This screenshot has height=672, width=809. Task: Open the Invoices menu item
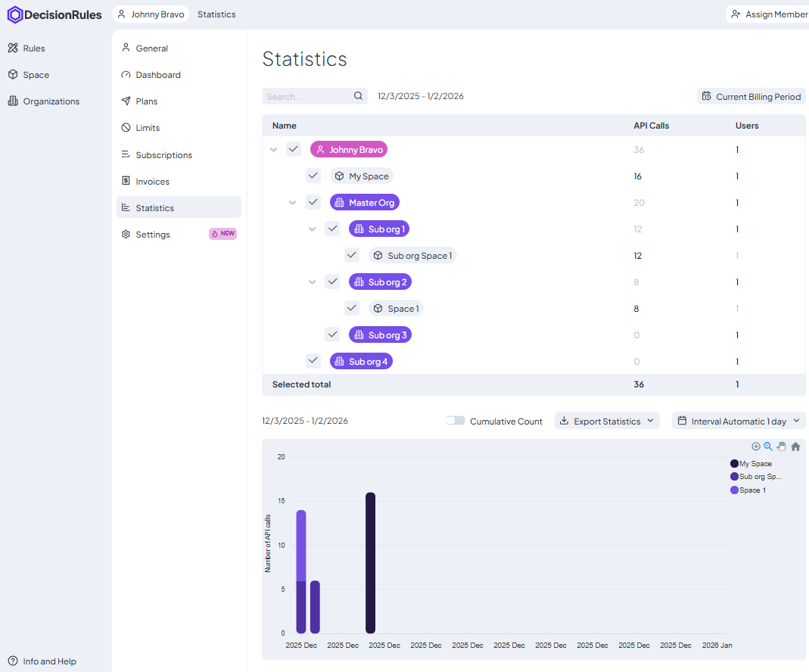tap(152, 182)
